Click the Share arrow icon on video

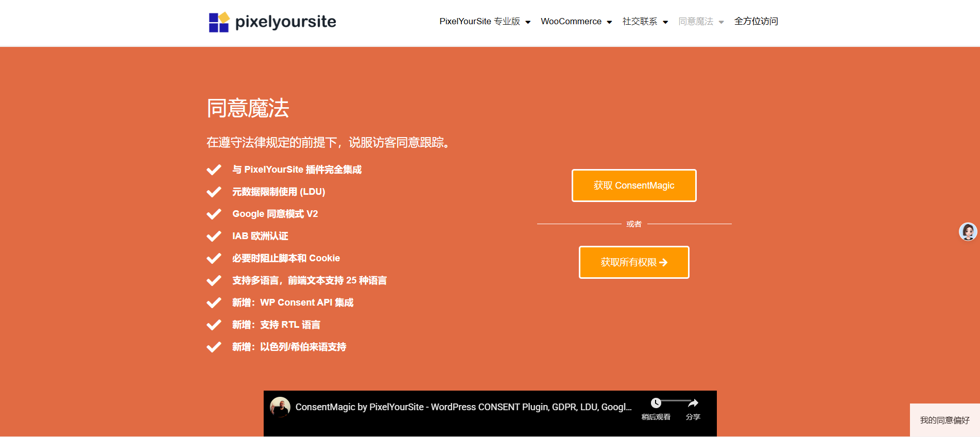[x=693, y=403]
